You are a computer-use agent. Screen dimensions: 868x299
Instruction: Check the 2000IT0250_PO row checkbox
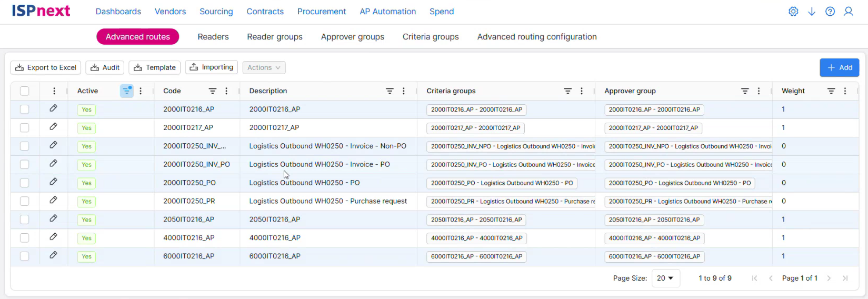pyautogui.click(x=25, y=183)
